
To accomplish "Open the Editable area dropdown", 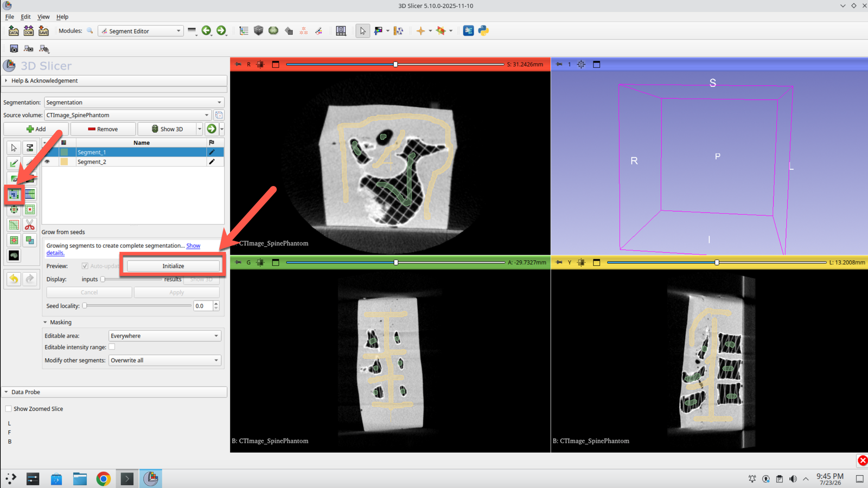I will (165, 336).
